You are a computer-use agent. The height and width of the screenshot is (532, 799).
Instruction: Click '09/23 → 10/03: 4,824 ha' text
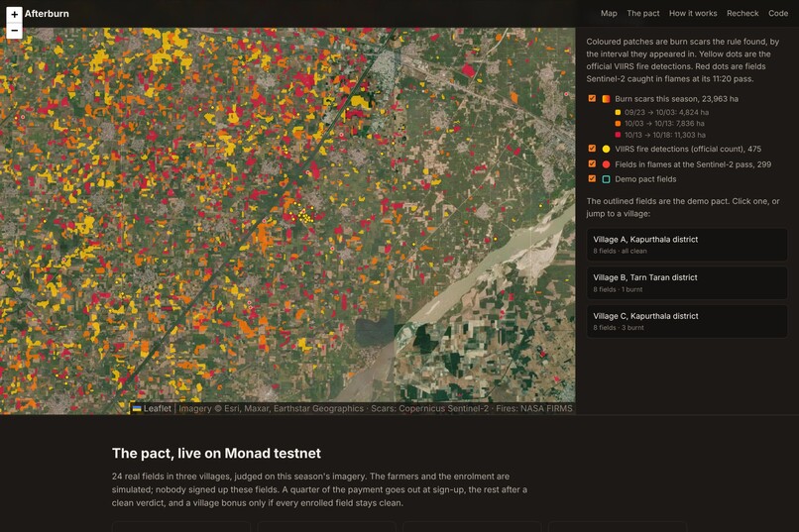click(666, 113)
